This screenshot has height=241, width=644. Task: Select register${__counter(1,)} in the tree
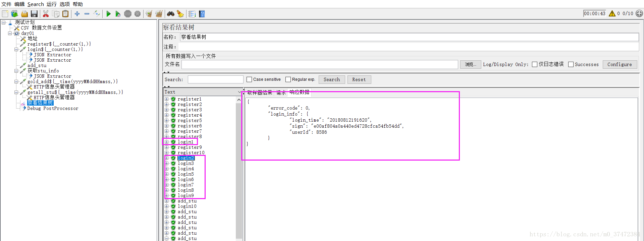point(59,44)
